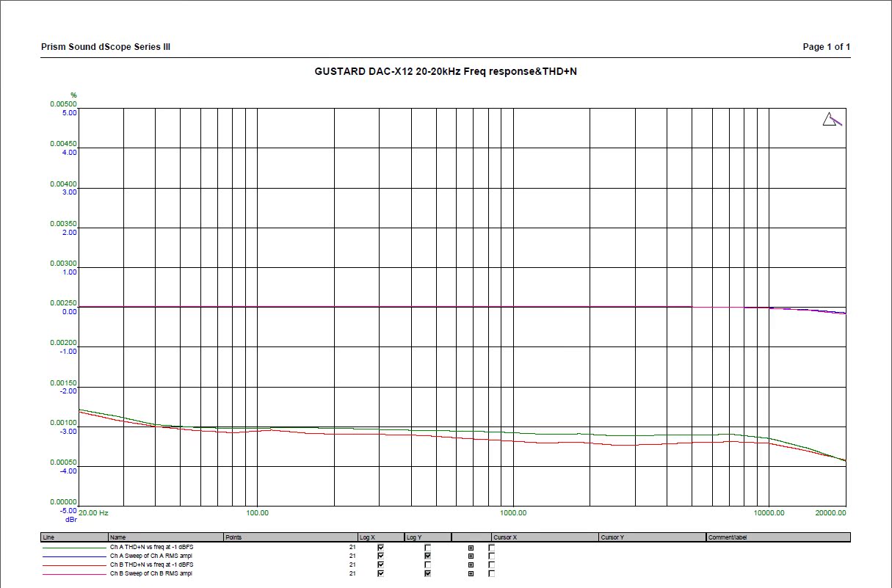Click the '-3.00' dBr axis label

tap(68, 431)
